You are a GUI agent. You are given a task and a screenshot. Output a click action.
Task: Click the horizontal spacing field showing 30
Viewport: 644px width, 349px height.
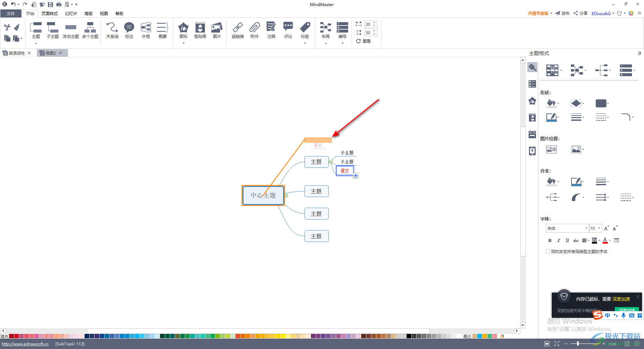pyautogui.click(x=369, y=24)
